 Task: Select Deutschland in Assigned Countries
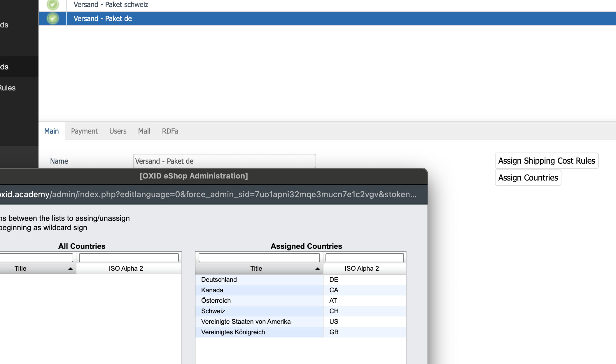(x=219, y=279)
